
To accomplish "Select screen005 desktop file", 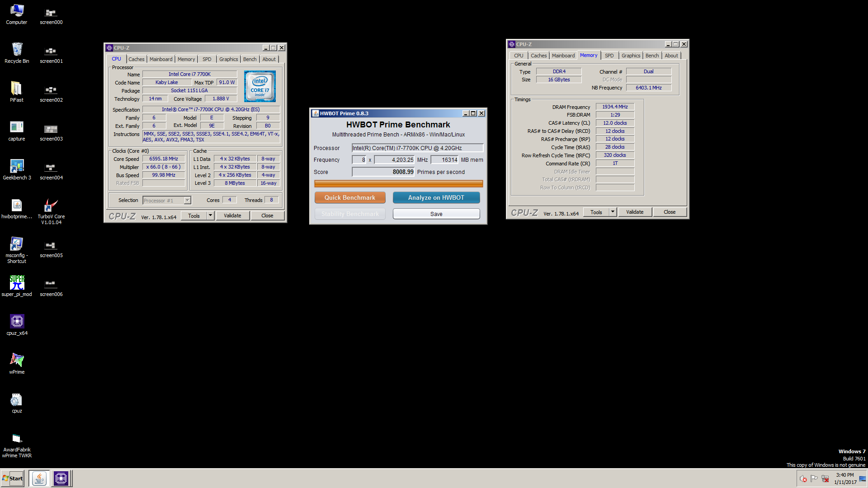I will coord(51,249).
